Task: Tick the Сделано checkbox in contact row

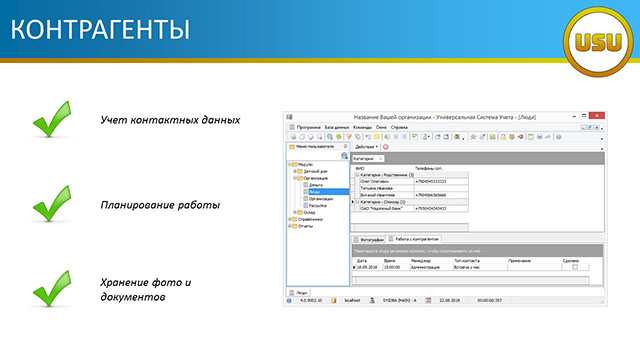Action: click(x=575, y=267)
